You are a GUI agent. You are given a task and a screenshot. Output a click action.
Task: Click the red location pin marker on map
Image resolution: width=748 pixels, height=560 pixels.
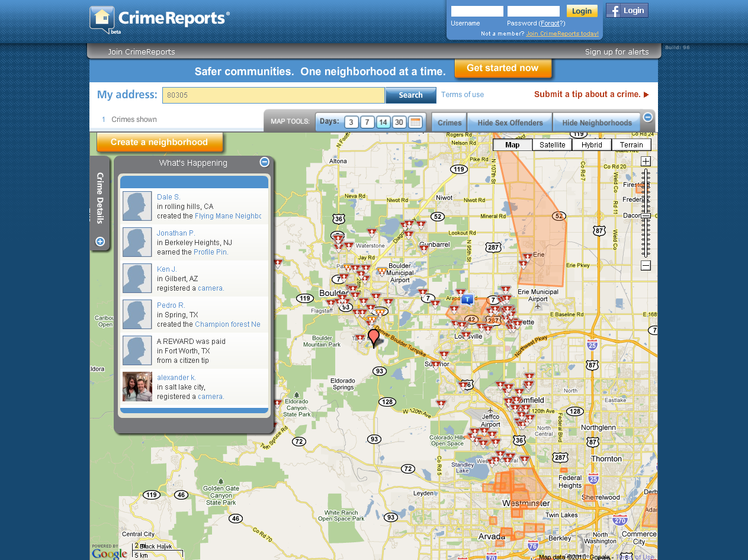click(373, 337)
